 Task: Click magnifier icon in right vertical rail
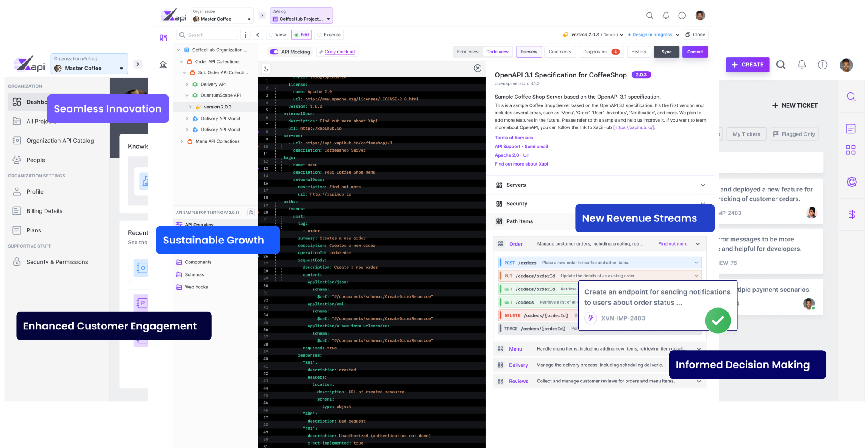(851, 97)
